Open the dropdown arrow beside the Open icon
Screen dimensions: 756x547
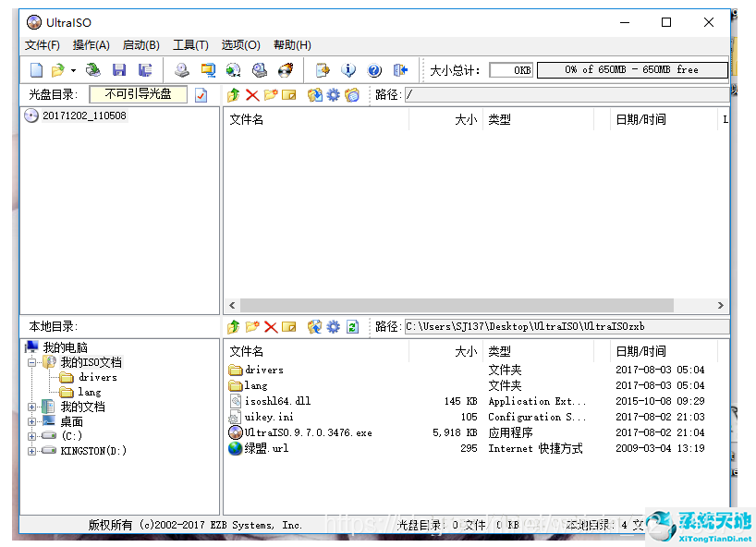[73, 71]
